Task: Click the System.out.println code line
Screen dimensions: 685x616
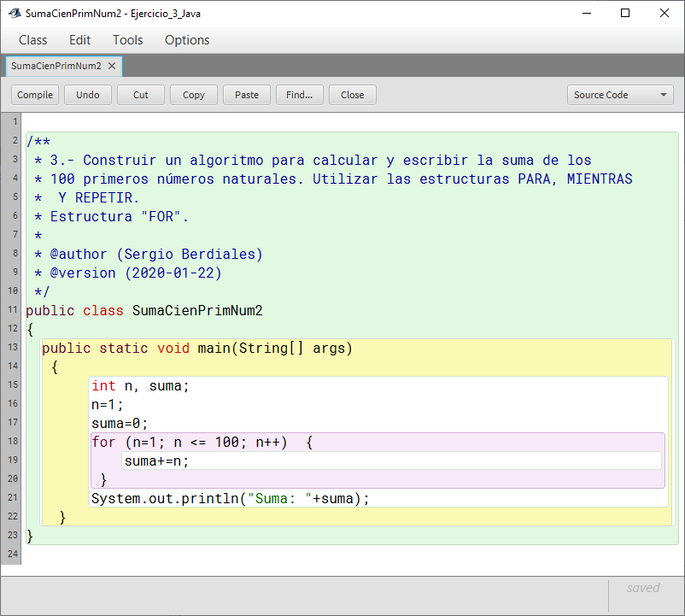Action: click(x=231, y=499)
